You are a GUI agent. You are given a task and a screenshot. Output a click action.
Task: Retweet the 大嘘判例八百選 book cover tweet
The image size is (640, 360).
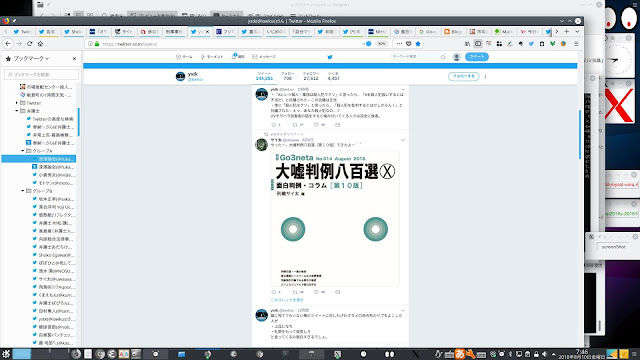point(295,292)
